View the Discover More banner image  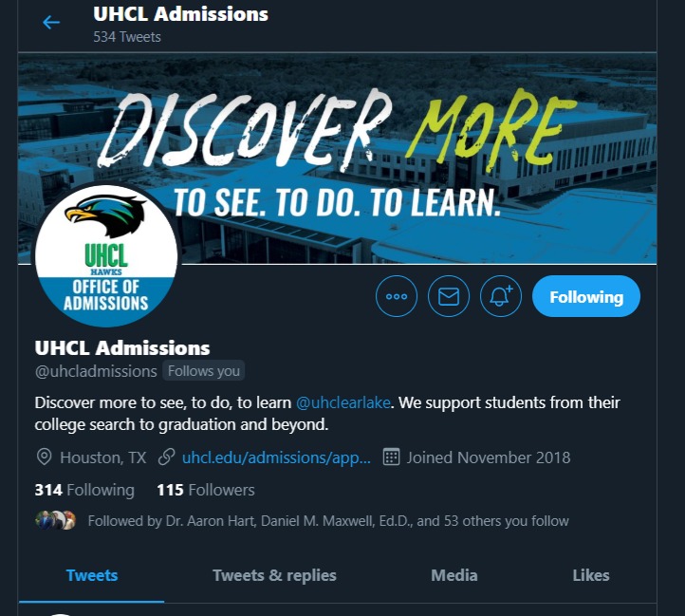(337, 159)
